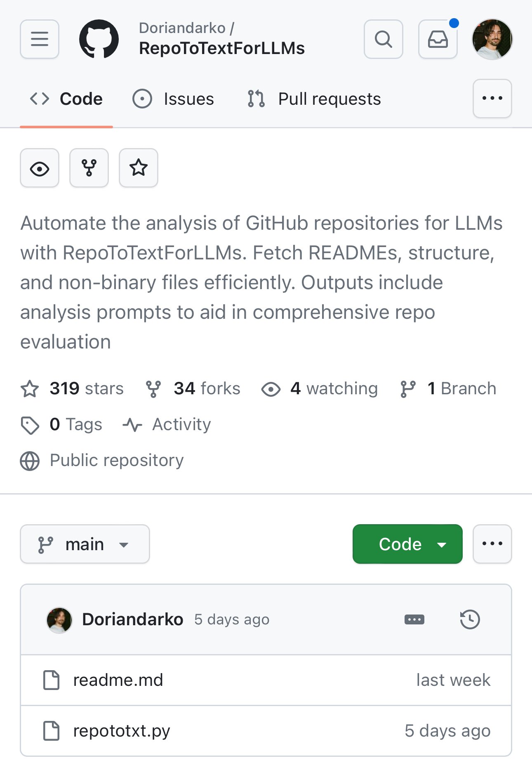Click the '5 days ago' timestamp for repototxt.py
Image resolution: width=532 pixels, height=770 pixels.
coord(447,731)
